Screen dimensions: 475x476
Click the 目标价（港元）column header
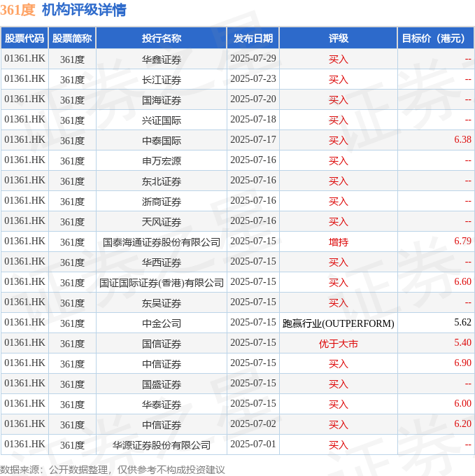436,38
